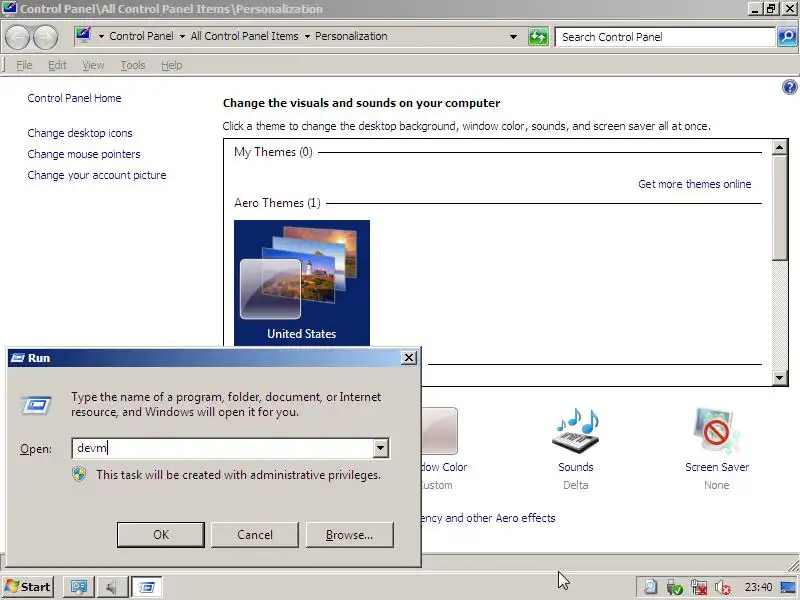
Task: Click the speaker icon on taskbar
Action: pos(111,587)
